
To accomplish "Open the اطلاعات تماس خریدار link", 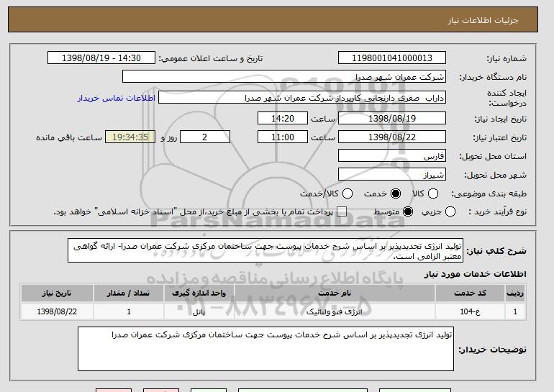I will pyautogui.click(x=117, y=98).
